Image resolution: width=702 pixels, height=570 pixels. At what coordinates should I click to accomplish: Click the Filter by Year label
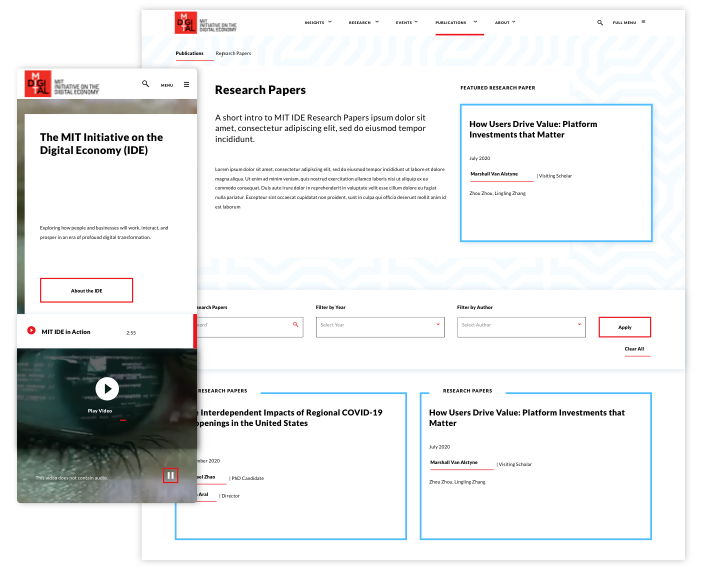click(330, 307)
